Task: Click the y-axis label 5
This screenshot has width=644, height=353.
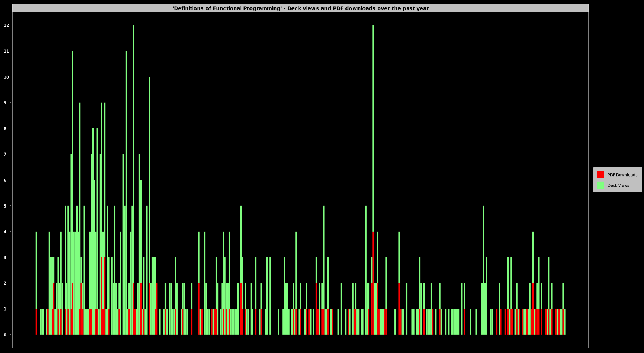Action: [5, 206]
